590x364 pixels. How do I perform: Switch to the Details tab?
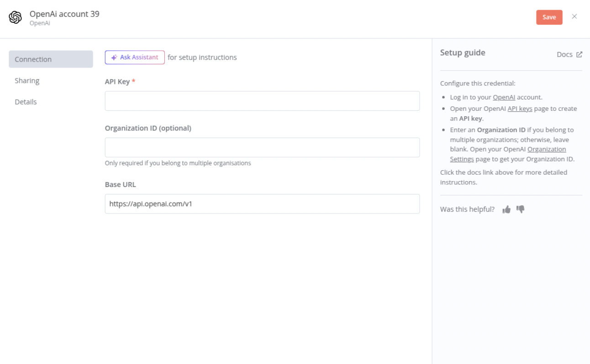pos(26,102)
